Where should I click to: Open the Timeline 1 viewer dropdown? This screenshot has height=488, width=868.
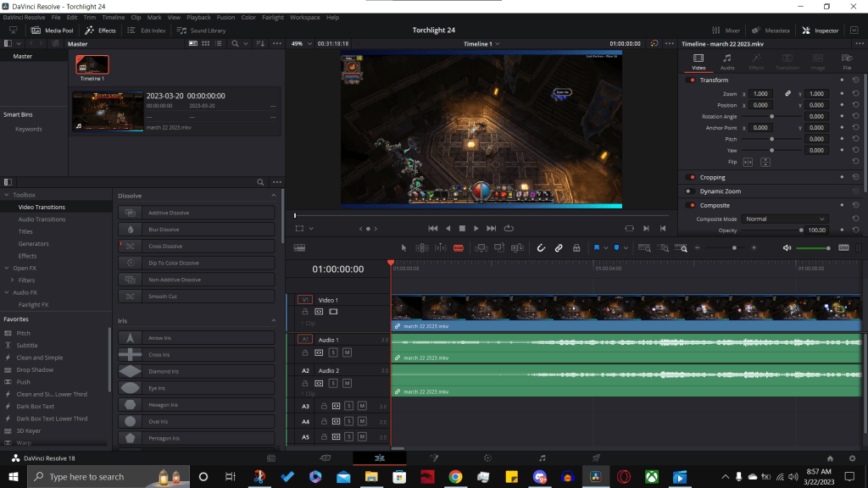click(x=481, y=44)
